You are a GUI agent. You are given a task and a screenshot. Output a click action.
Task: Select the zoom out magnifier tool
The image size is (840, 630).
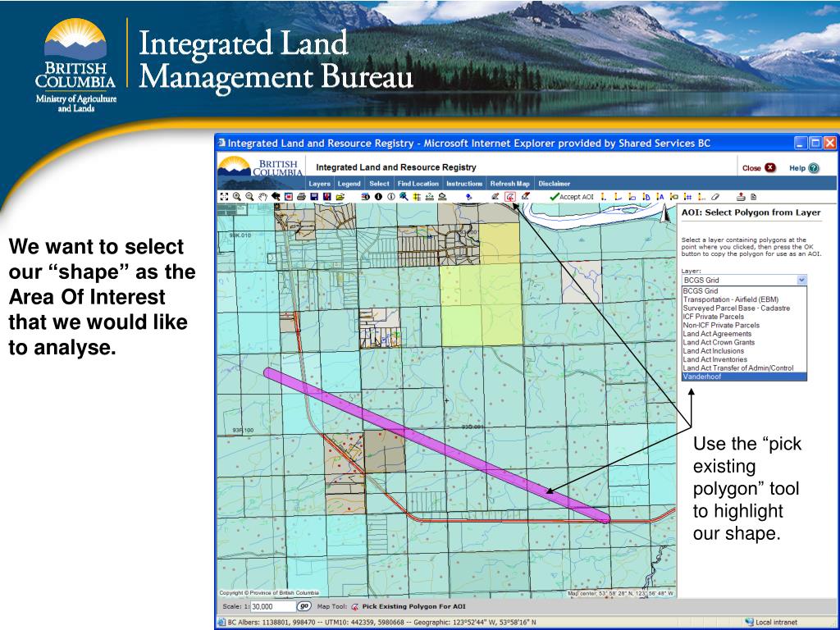[x=249, y=197]
